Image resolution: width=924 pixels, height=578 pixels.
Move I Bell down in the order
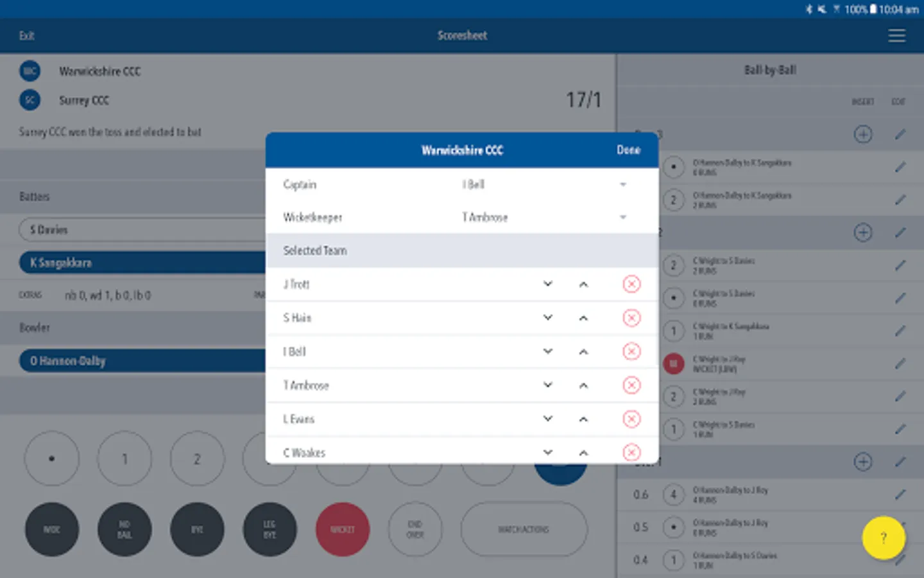pyautogui.click(x=548, y=351)
